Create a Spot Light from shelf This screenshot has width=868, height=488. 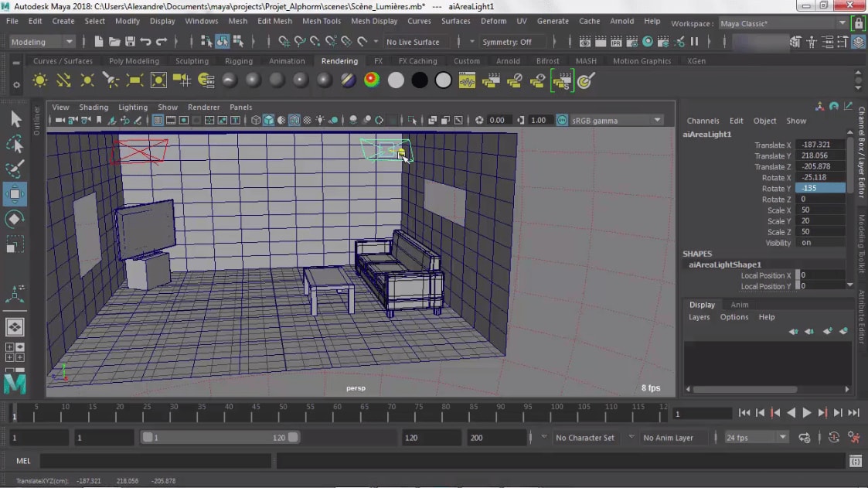click(111, 80)
